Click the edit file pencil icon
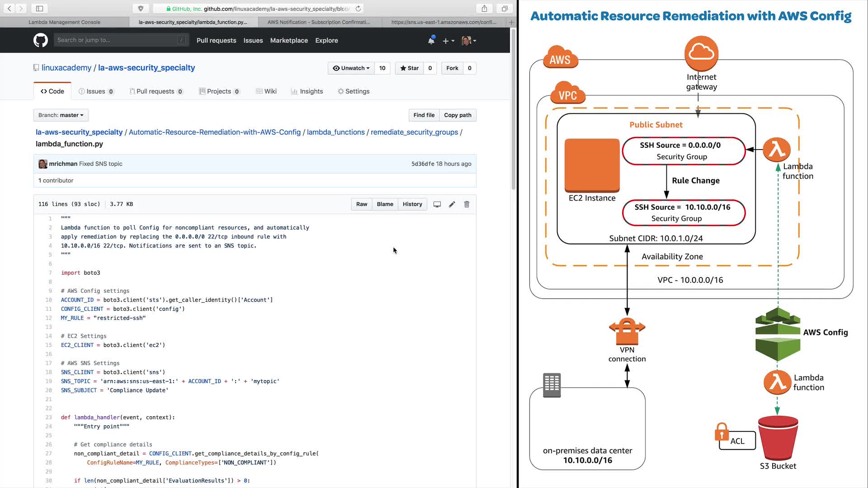The width and height of the screenshot is (868, 488). pos(452,204)
